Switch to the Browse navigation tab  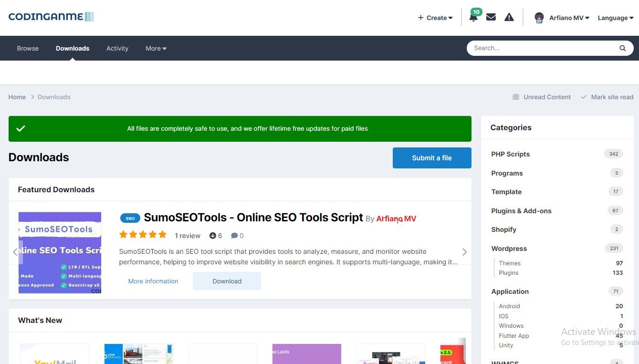pos(27,48)
